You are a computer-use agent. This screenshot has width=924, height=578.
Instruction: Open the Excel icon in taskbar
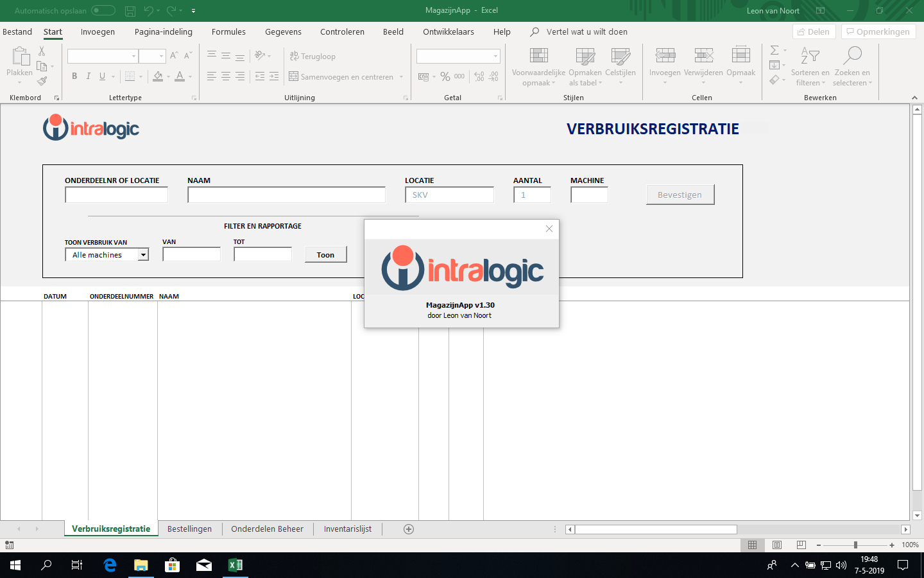pyautogui.click(x=235, y=565)
